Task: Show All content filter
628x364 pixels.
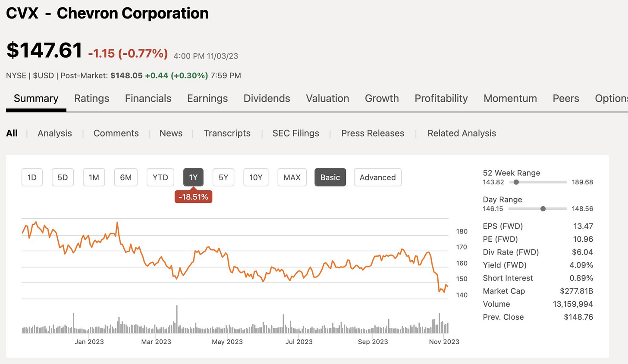Action: pos(12,133)
